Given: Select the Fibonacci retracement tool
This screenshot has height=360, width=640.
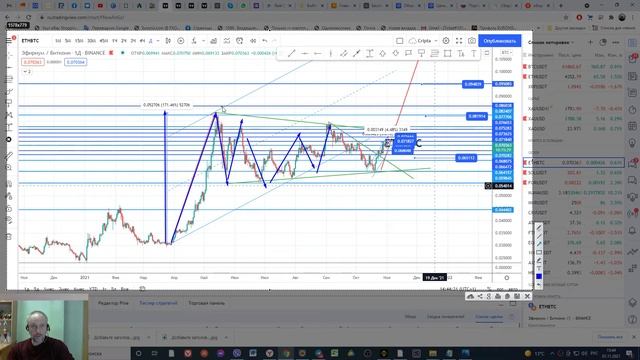Looking at the screenshot, I should tap(435, 53).
